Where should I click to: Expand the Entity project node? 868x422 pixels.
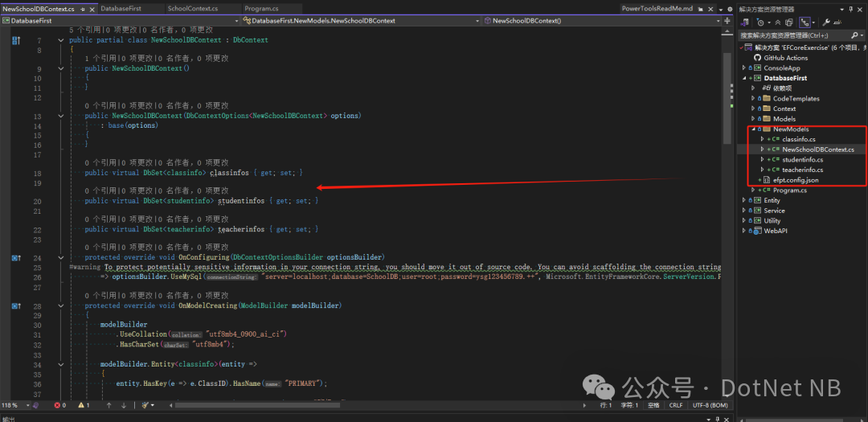click(x=744, y=200)
